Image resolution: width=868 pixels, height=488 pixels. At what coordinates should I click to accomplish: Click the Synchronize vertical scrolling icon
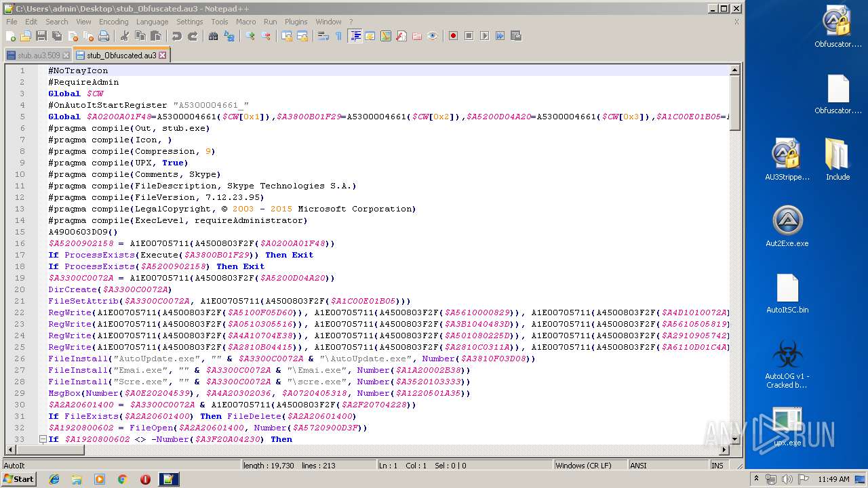(x=286, y=36)
